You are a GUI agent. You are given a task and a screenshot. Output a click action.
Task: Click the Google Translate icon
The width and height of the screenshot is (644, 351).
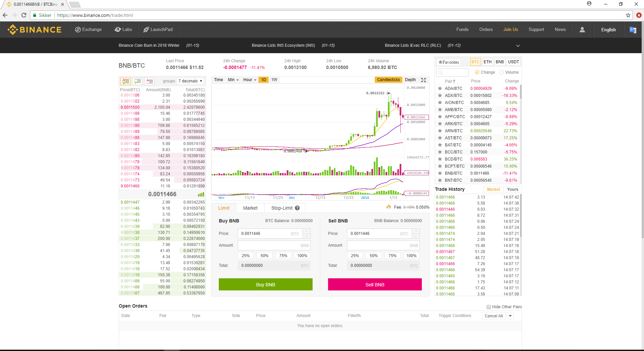tap(633, 30)
